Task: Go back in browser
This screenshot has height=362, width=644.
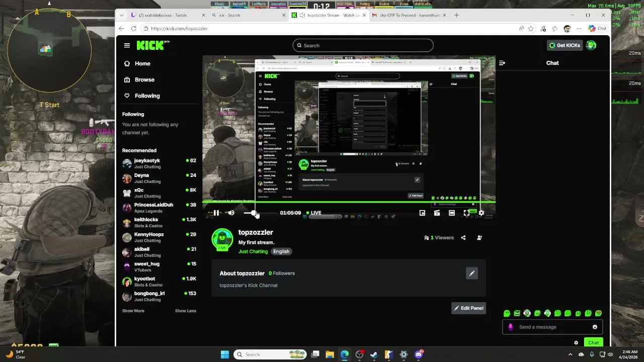Action: (x=122, y=29)
